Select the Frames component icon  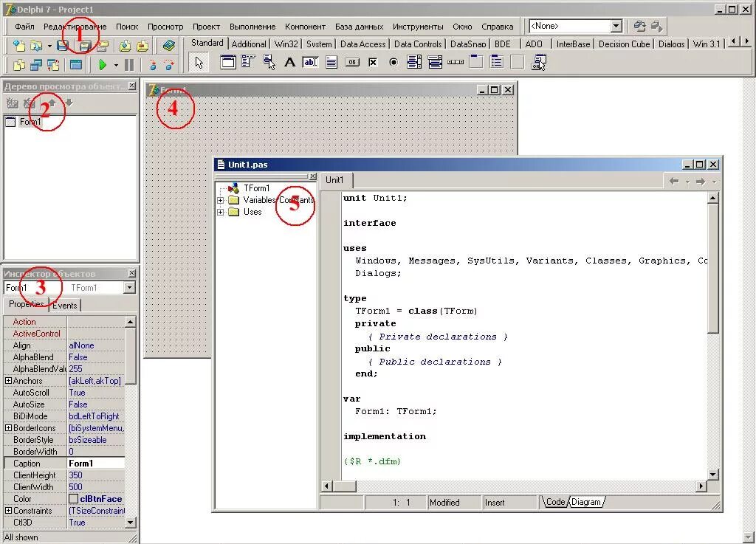click(x=227, y=62)
